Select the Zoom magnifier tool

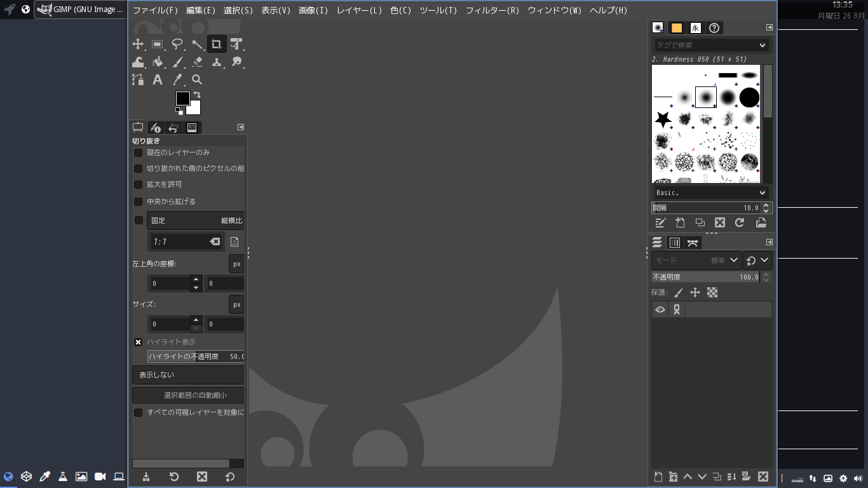click(197, 79)
